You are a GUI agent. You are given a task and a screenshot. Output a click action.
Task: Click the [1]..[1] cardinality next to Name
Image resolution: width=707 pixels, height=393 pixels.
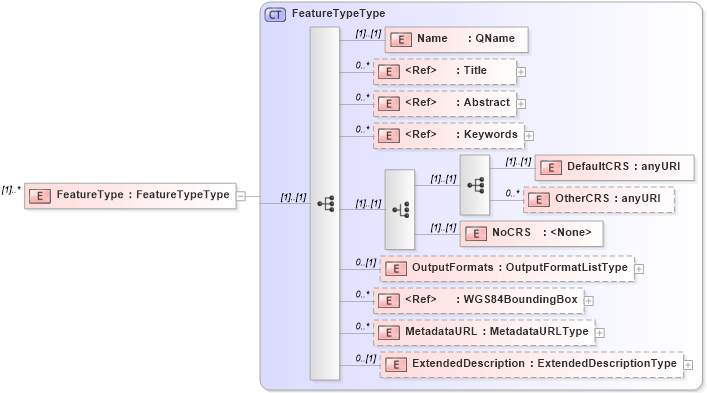[368, 33]
